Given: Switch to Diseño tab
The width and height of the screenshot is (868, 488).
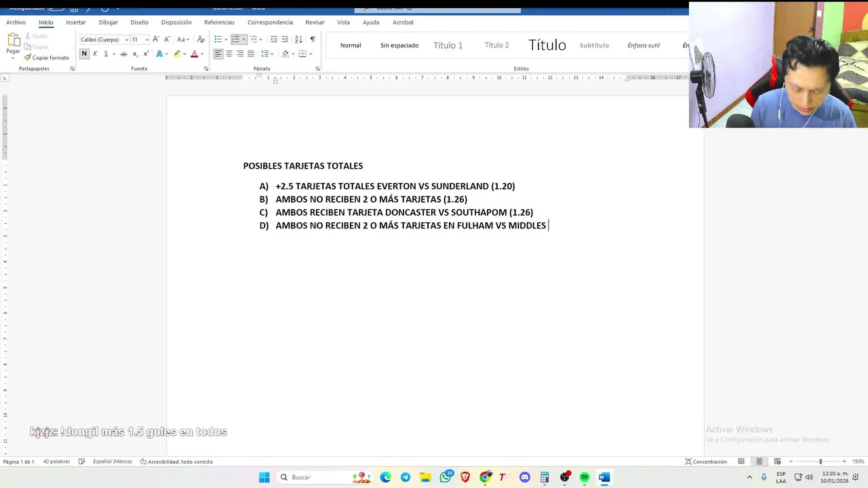Looking at the screenshot, I should (x=140, y=22).
